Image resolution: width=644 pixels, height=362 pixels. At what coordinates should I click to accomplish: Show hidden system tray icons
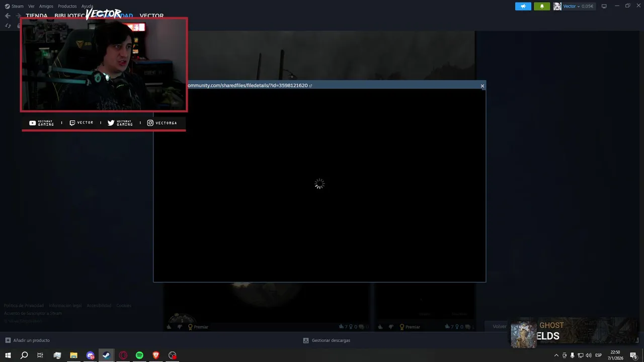(x=556, y=355)
